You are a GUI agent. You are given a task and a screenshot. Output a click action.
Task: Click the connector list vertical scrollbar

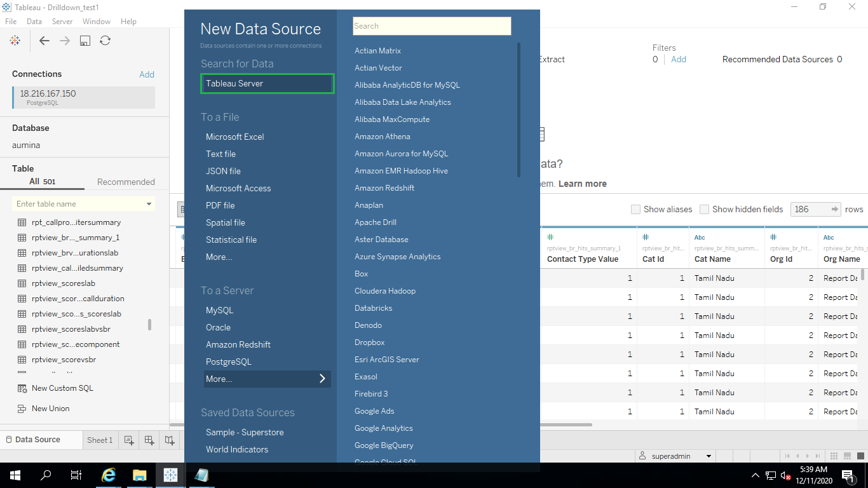coord(519,109)
